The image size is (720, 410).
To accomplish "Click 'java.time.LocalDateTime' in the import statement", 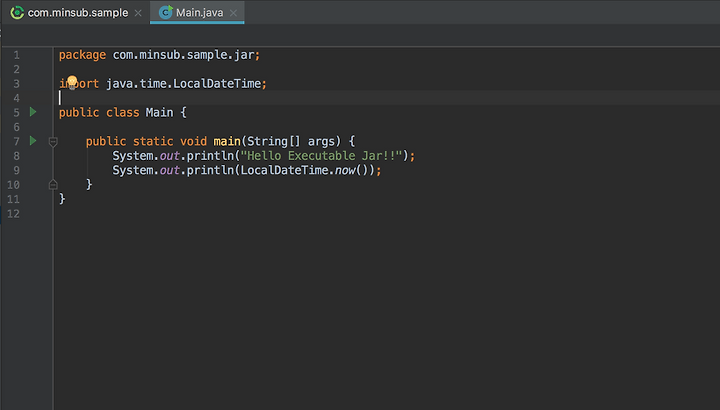I will pos(183,84).
